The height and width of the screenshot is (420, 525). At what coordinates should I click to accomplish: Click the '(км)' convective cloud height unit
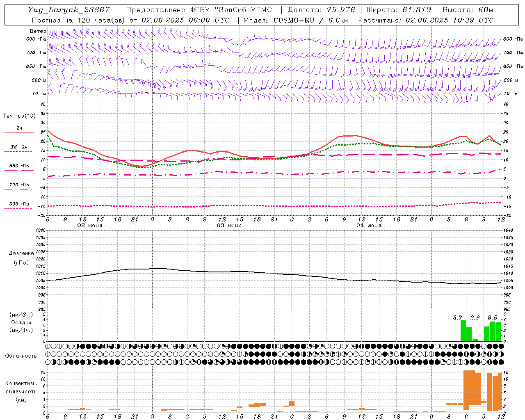pos(21,399)
